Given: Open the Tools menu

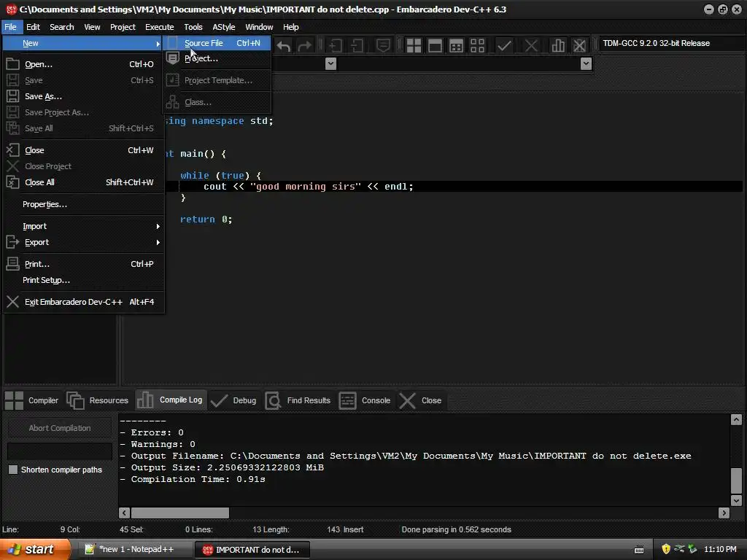Looking at the screenshot, I should click(x=193, y=27).
